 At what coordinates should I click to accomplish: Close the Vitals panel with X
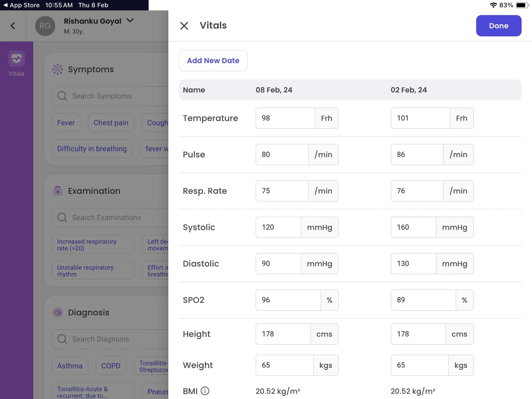(184, 26)
